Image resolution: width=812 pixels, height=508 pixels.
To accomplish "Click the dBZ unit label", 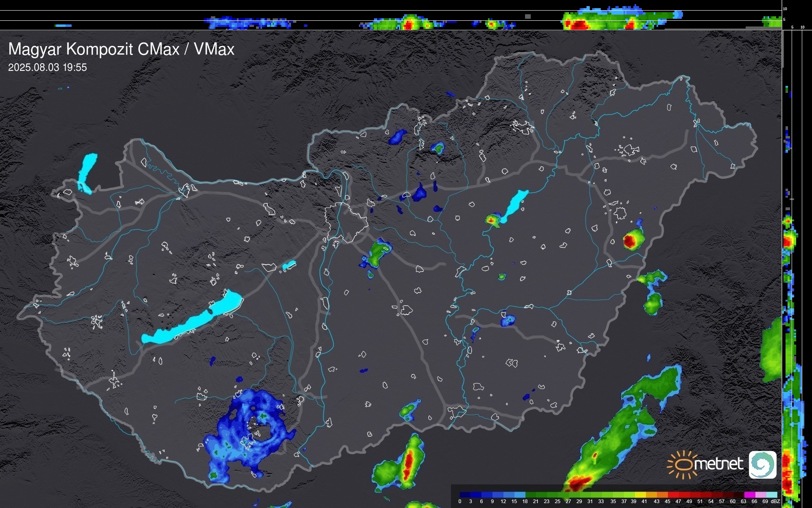I will [775, 501].
